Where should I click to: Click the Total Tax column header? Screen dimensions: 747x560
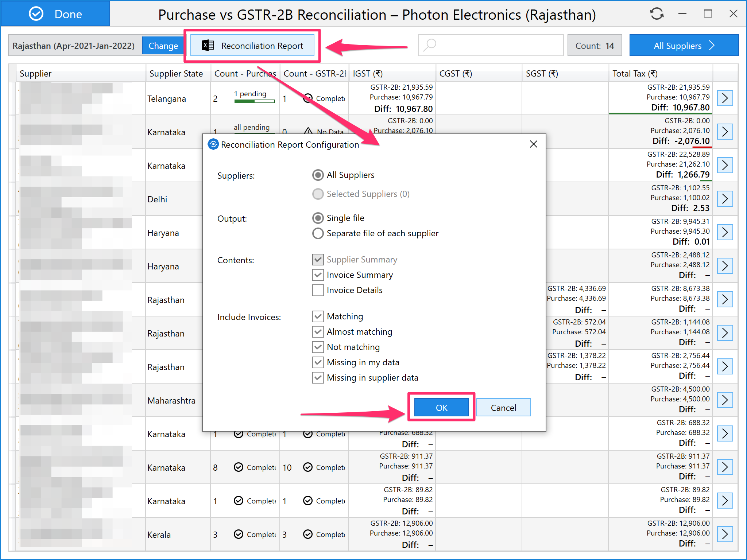635,74
